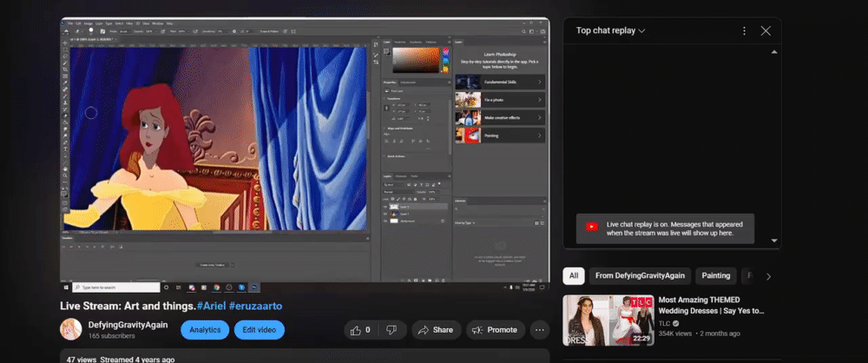
Task: Open the more actions ellipsis below the video
Action: (540, 330)
